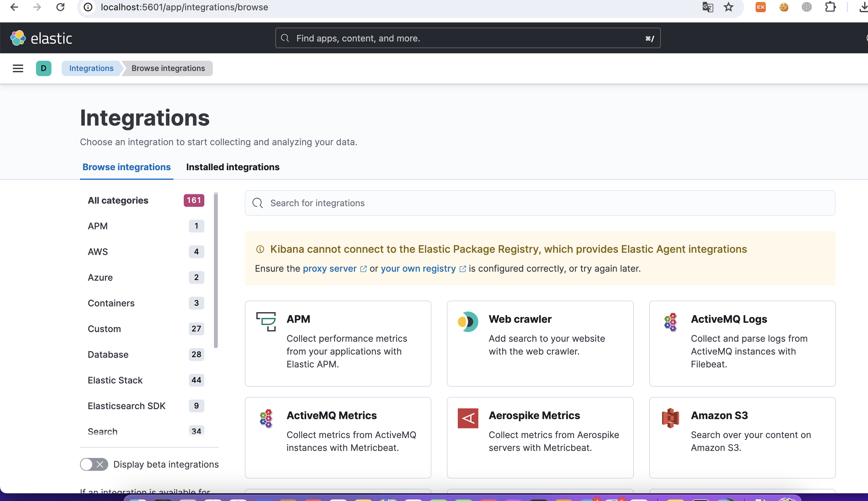Switch to Browse integrations tab

[127, 167]
